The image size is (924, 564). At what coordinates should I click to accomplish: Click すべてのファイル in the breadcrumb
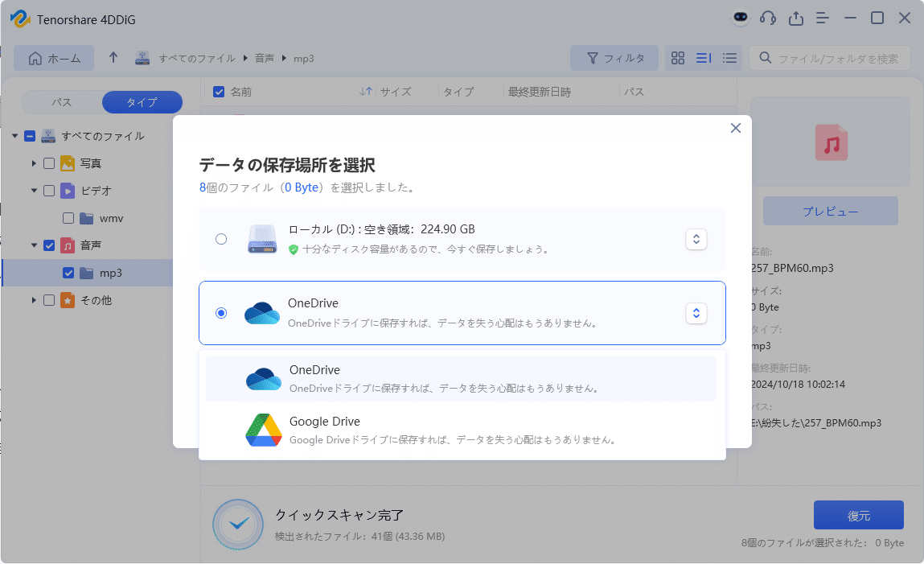[x=197, y=58]
